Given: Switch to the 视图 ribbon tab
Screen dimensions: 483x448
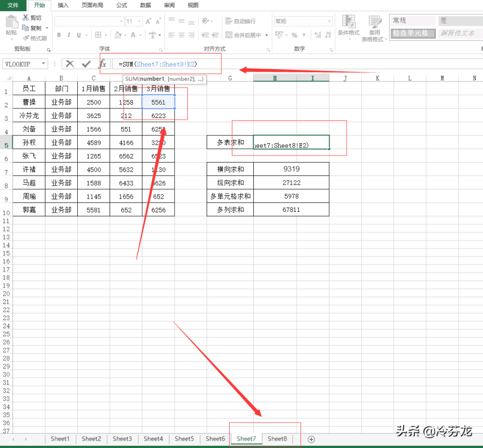Looking at the screenshot, I should pyautogui.click(x=193, y=5).
